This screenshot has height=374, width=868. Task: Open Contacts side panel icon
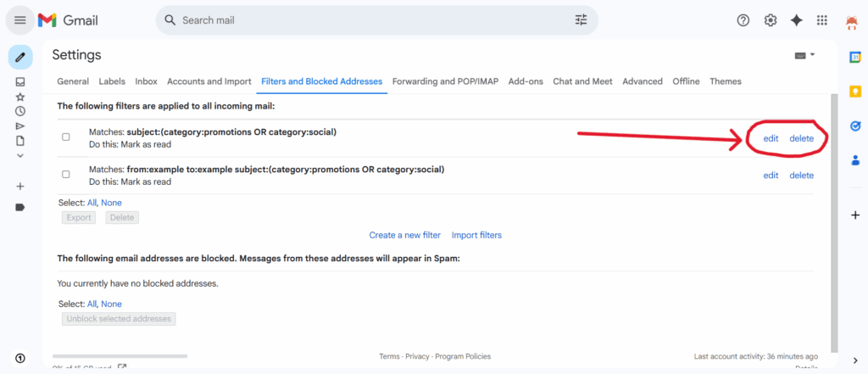(855, 160)
